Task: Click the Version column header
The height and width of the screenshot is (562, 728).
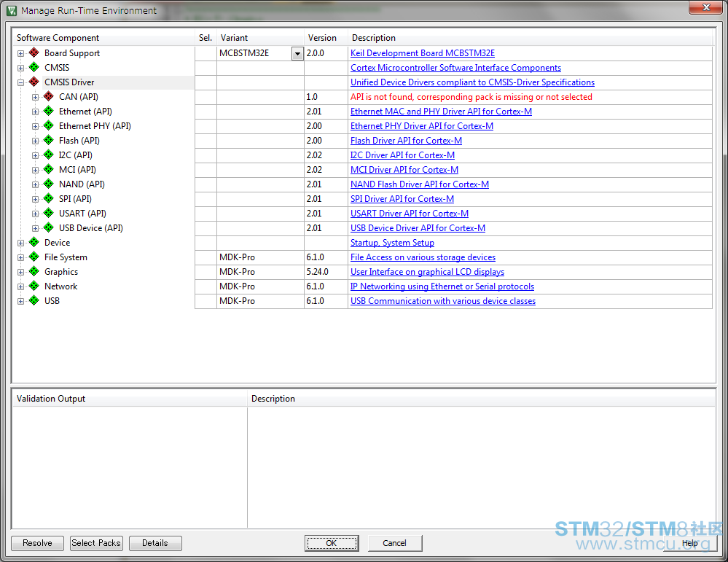Action: 326,38
